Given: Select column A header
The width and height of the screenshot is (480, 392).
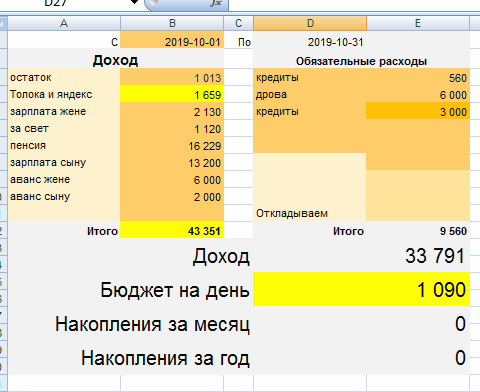Looking at the screenshot, I should 64,23.
